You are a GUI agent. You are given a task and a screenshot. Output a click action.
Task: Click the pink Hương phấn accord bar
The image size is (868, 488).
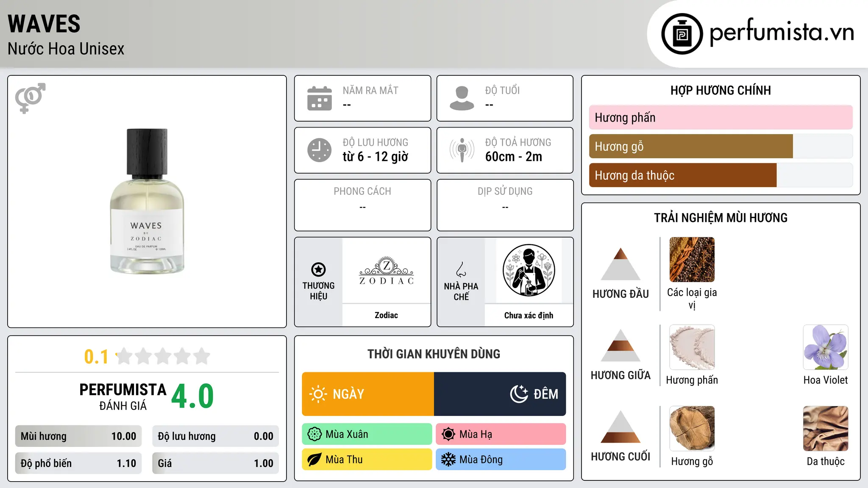721,117
